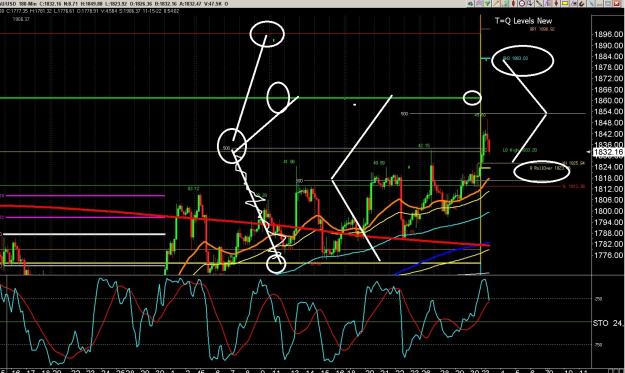625x373 pixels.
Task: Click the 1884.00 price axis label
Action: click(x=609, y=56)
